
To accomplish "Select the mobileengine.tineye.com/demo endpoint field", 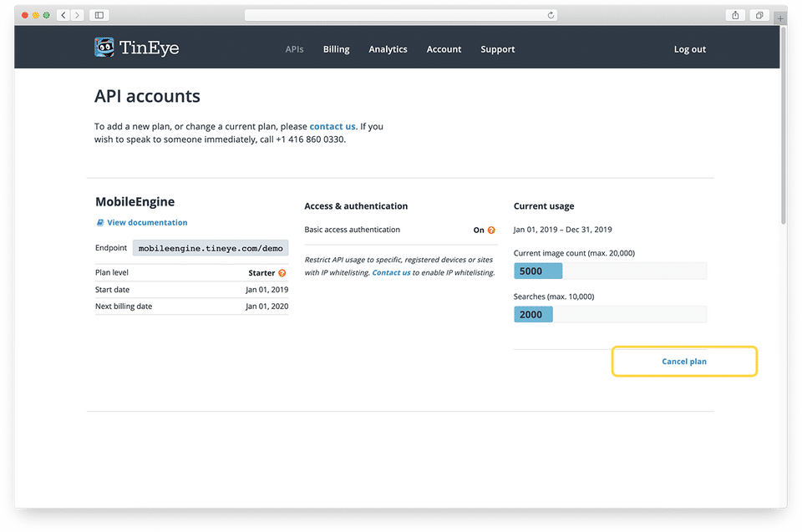I will [211, 248].
